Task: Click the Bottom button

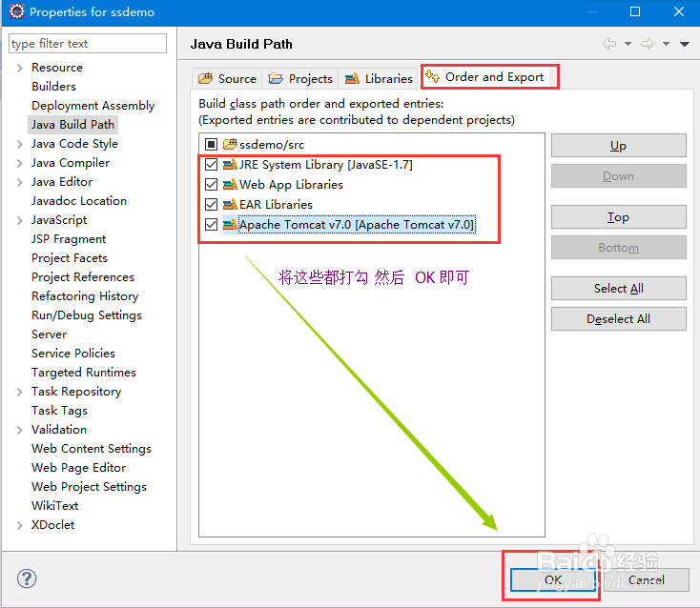Action: 618,247
